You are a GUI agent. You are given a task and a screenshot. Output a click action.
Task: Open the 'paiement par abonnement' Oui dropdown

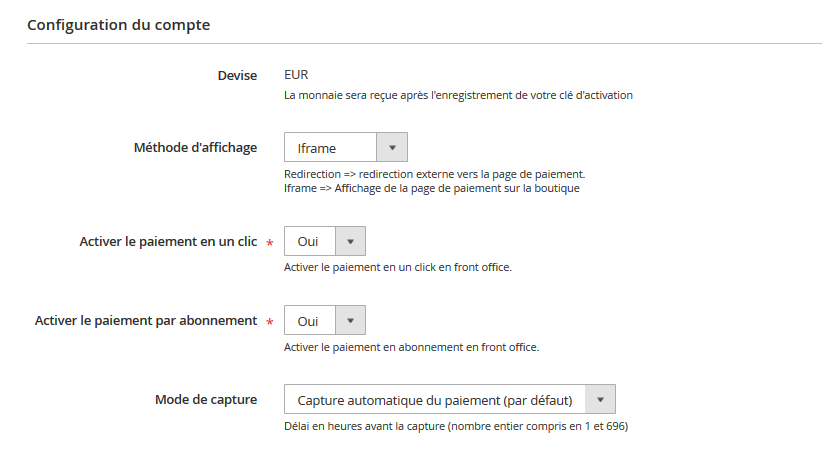[310, 321]
